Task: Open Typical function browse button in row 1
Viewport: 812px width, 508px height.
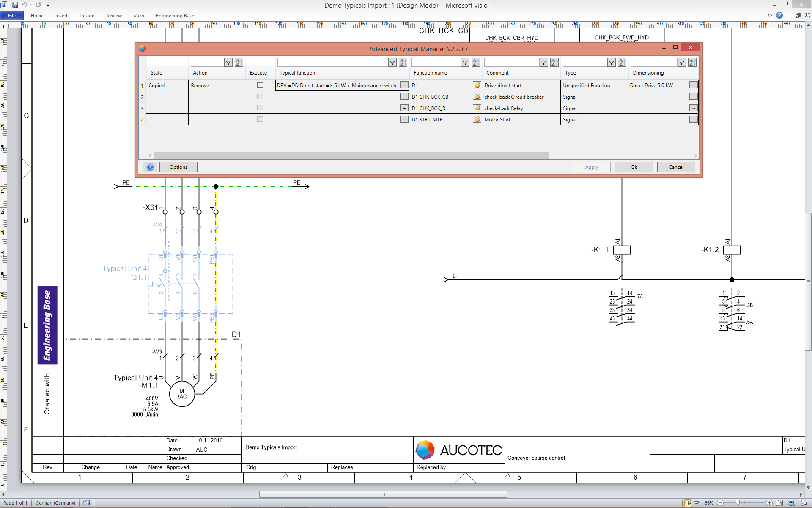Action: pos(404,85)
